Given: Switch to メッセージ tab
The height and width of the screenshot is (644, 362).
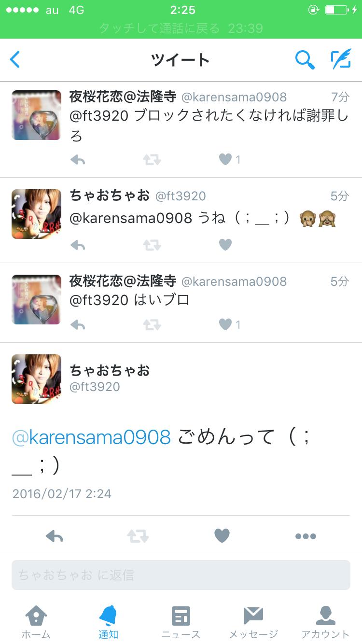Looking at the screenshot, I should [253, 623].
